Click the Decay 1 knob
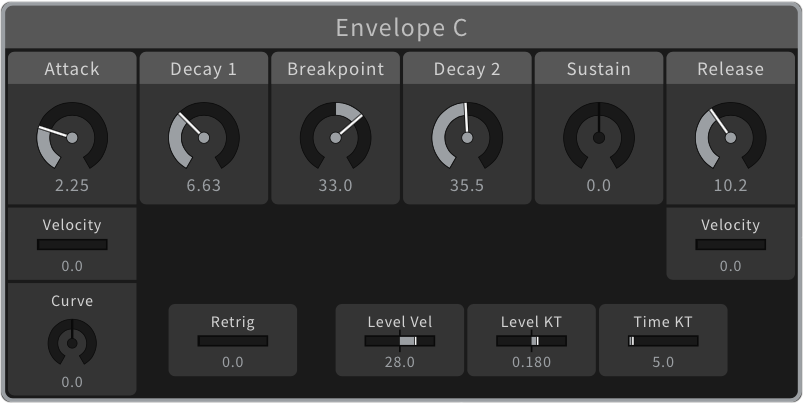This screenshot has height=403, width=803. [204, 137]
